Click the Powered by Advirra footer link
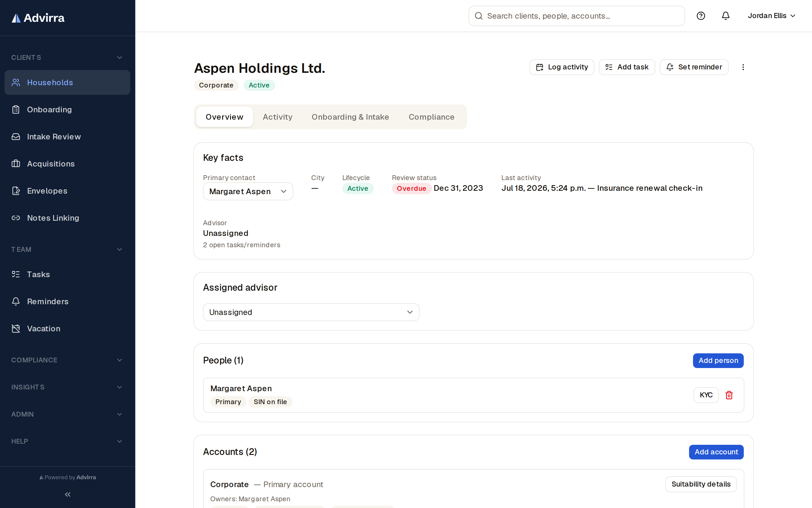This screenshot has width=812, height=508. pyautogui.click(x=67, y=478)
